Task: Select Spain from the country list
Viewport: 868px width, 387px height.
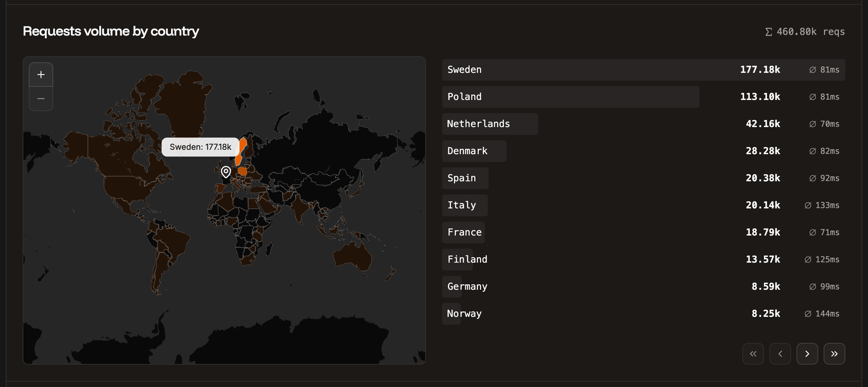Action: coord(461,178)
